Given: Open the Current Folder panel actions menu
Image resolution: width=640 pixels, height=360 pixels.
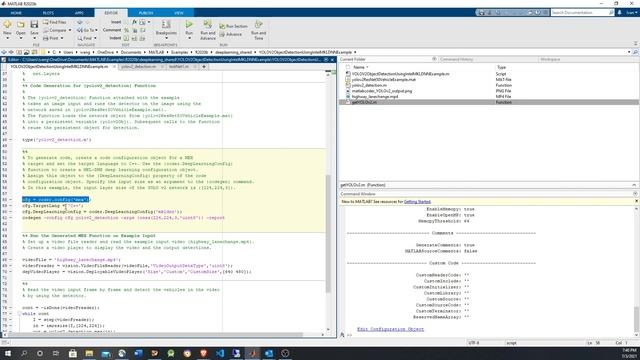Looking at the screenshot, I should 434,59.
